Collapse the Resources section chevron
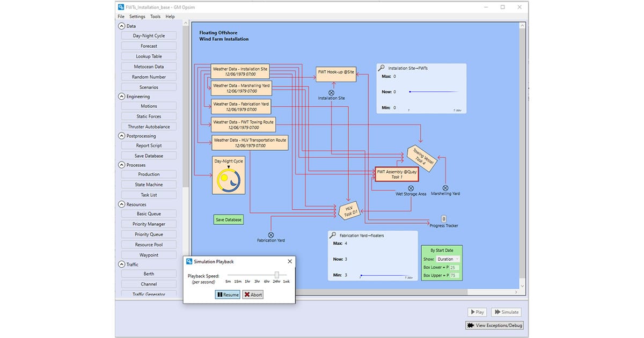644x338 pixels. pos(121,204)
